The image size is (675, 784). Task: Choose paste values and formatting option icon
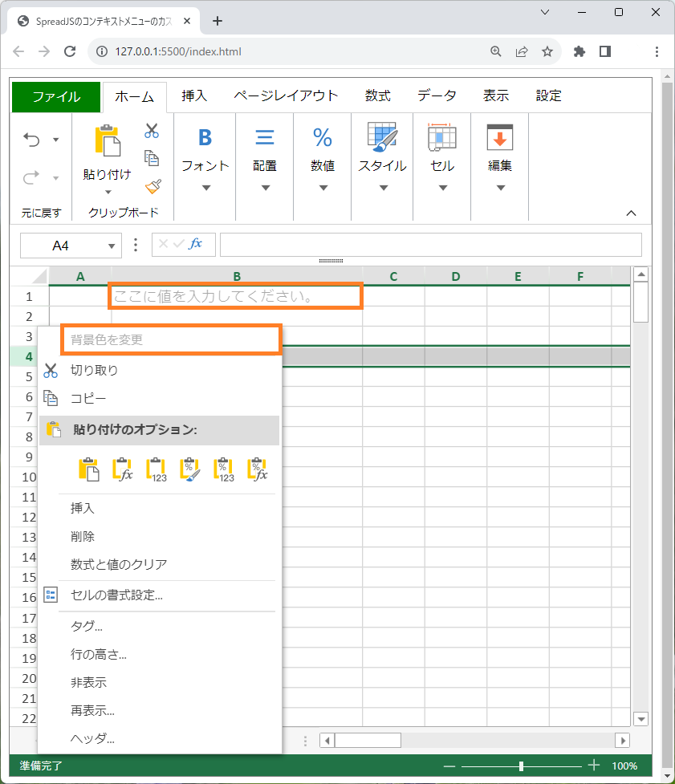[x=224, y=469]
